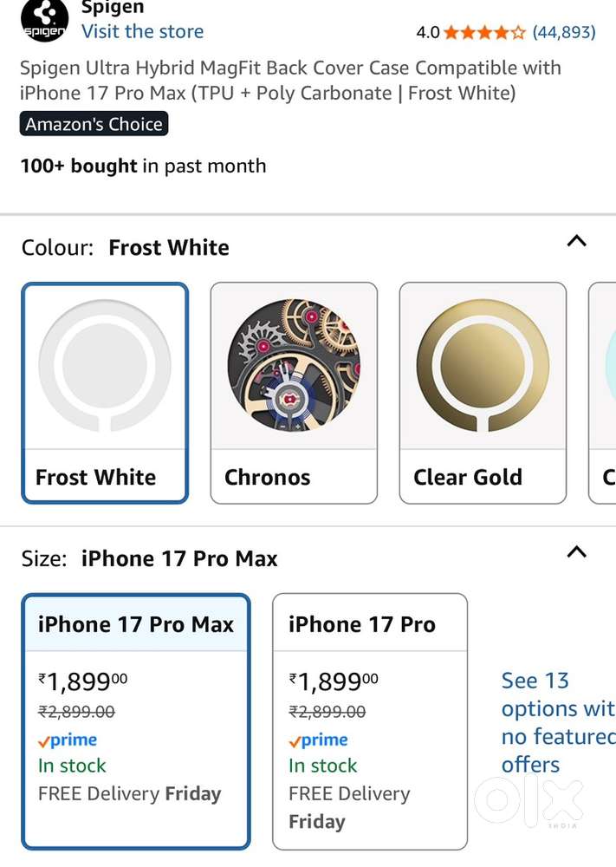Click the Amazon's Choice badge
The width and height of the screenshot is (616, 867).
pyautogui.click(x=94, y=125)
